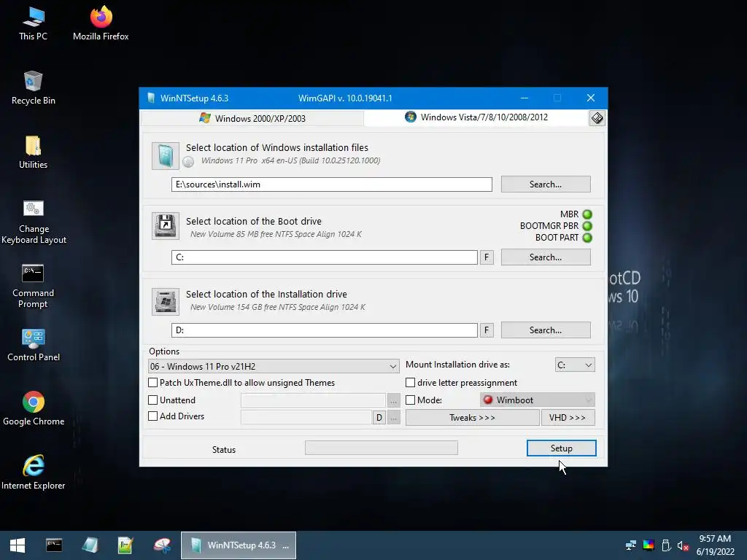Screen dimensions: 747x560
Task: Expand the VHD >>> menu
Action: 568,418
